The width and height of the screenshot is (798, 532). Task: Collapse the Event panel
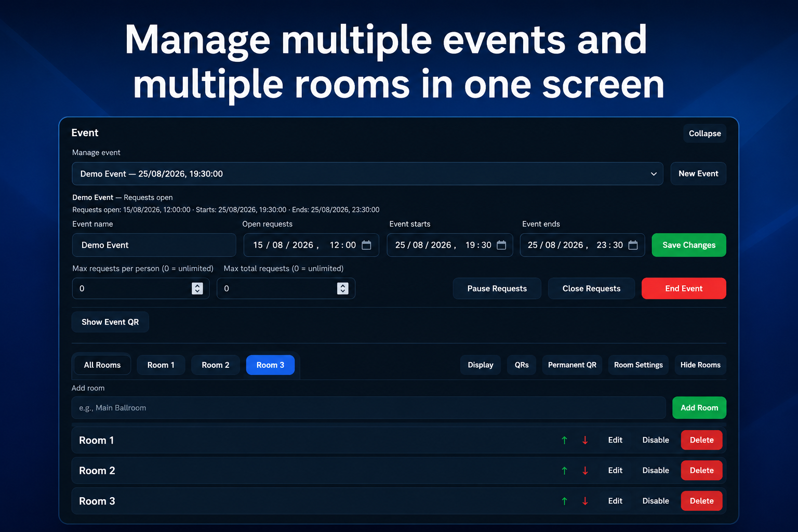(x=704, y=134)
